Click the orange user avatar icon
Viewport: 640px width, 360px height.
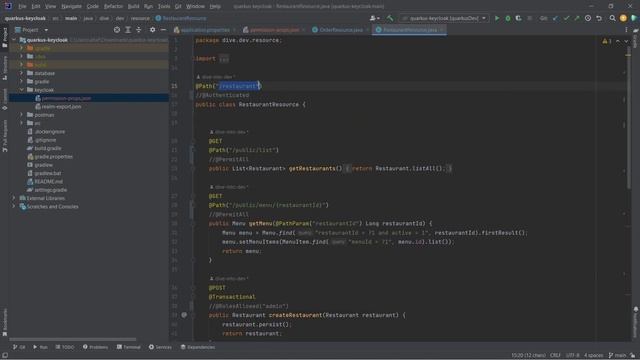click(x=623, y=18)
